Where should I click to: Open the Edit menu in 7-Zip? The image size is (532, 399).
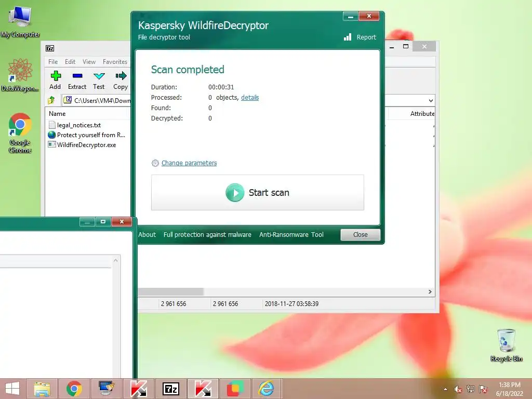click(70, 62)
